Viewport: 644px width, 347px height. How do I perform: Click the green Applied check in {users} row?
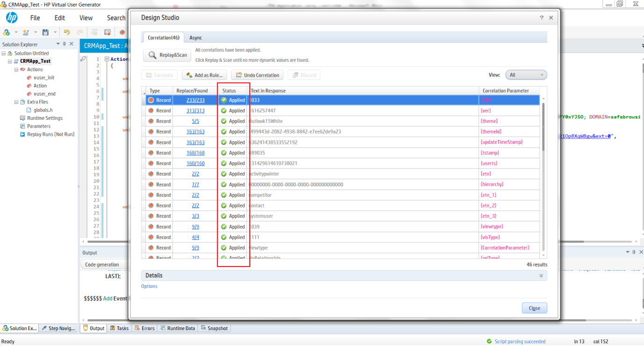(224, 163)
